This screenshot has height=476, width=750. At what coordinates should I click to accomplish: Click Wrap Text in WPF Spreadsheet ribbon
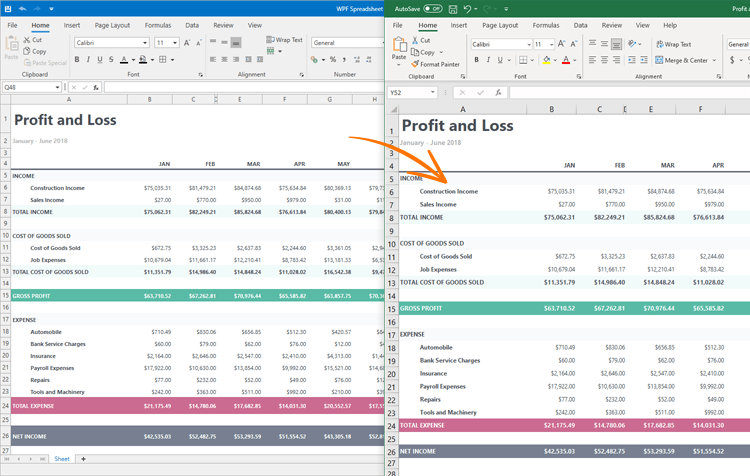pos(285,40)
